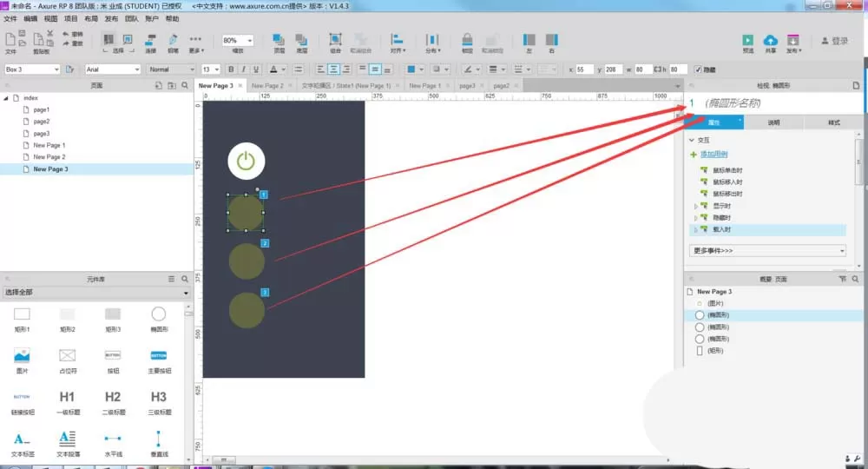Click the bullet list icon
The image size is (868, 469).
pyautogui.click(x=299, y=69)
